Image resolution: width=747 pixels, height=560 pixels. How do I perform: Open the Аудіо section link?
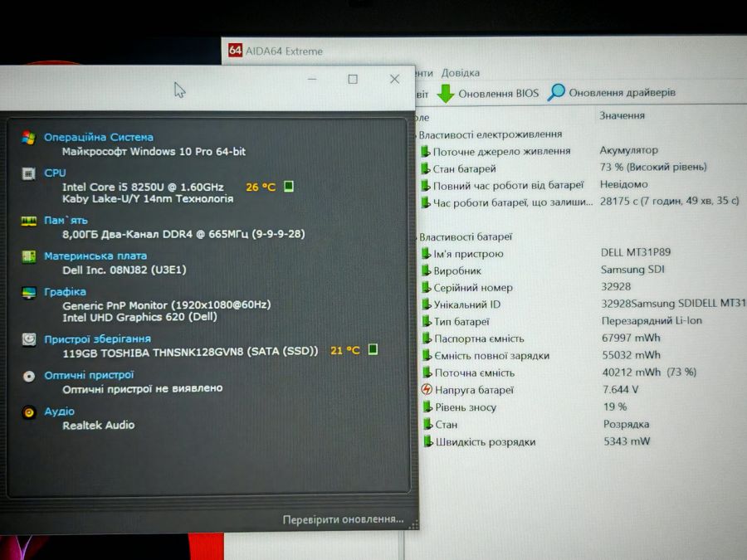[x=60, y=411]
